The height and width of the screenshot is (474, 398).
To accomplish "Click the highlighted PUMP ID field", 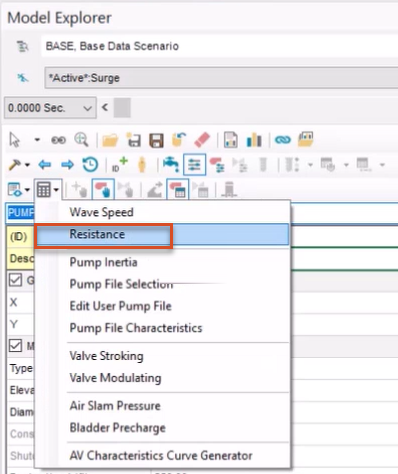I will (21, 213).
